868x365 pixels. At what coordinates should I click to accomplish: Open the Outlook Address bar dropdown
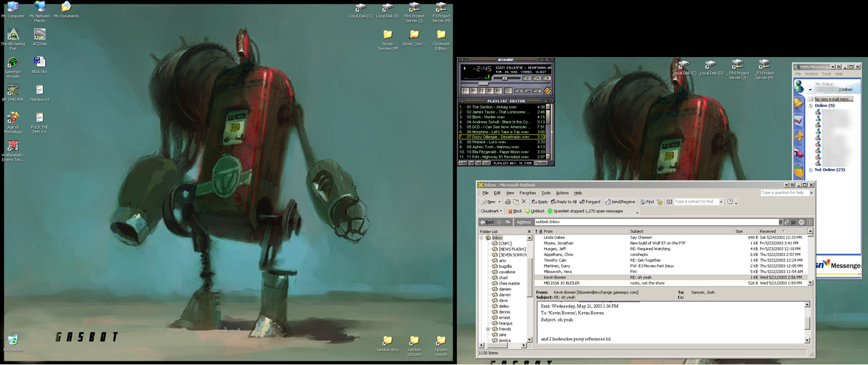781,222
